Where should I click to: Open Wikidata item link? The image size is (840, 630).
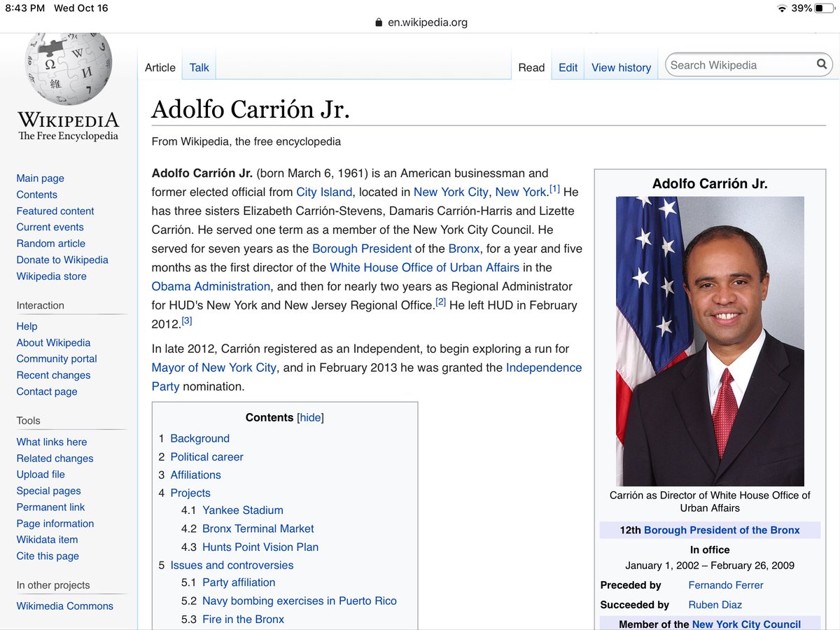[x=48, y=540]
